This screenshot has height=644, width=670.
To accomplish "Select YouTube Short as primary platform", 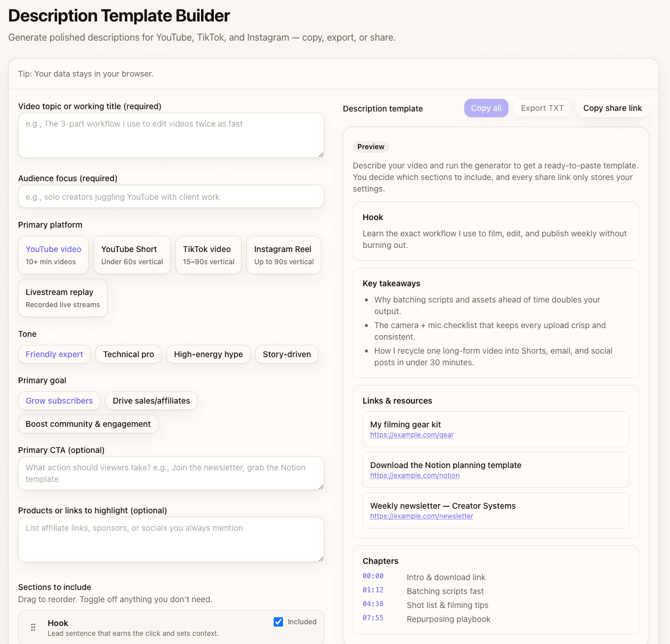I will click(132, 254).
